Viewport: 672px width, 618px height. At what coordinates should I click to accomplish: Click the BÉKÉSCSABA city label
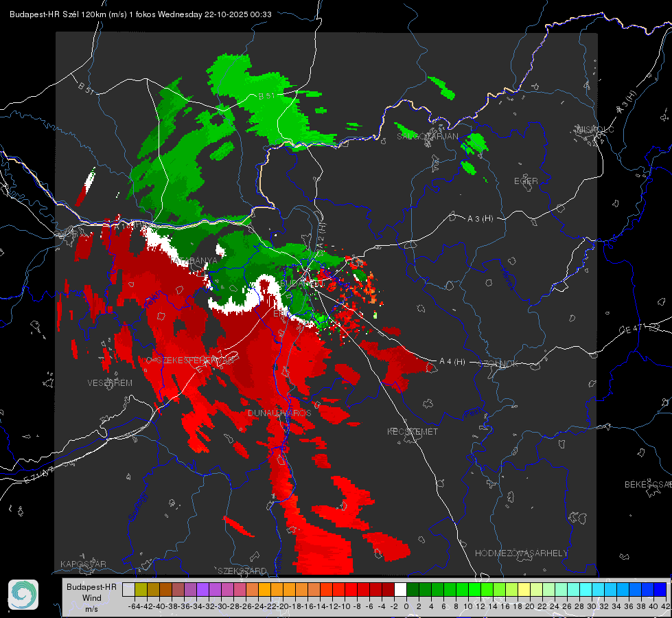coord(647,485)
